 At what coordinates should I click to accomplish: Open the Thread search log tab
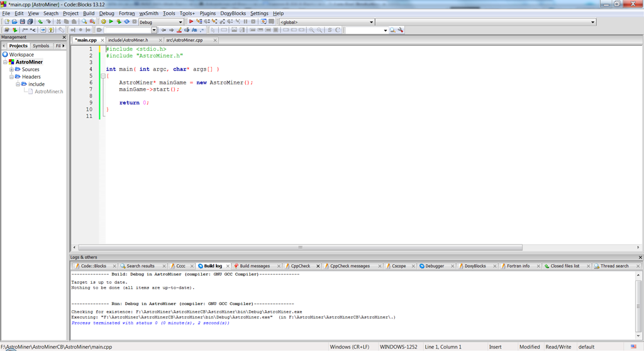[614, 266]
